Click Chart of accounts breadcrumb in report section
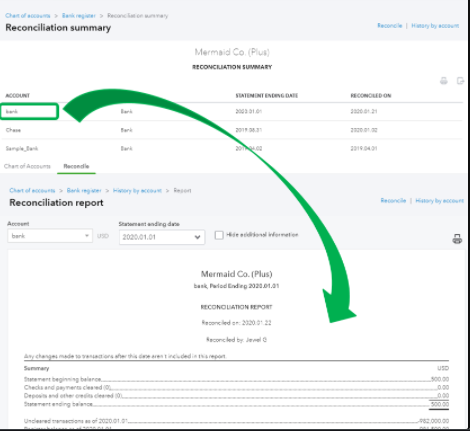 (32, 190)
